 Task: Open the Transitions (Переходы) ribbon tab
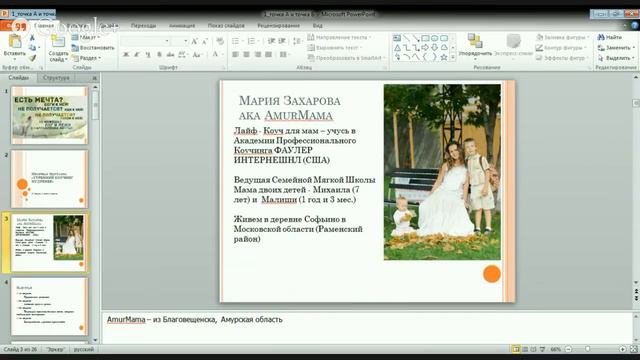[x=143, y=25]
